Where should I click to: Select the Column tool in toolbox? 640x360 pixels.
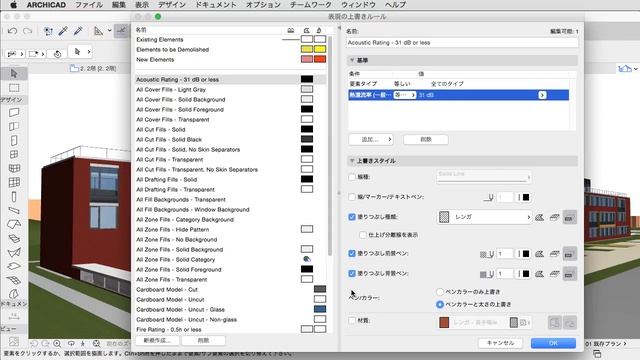[x=14, y=197]
